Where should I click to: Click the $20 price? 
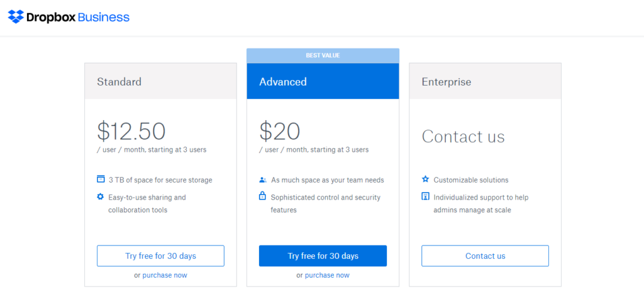click(280, 131)
